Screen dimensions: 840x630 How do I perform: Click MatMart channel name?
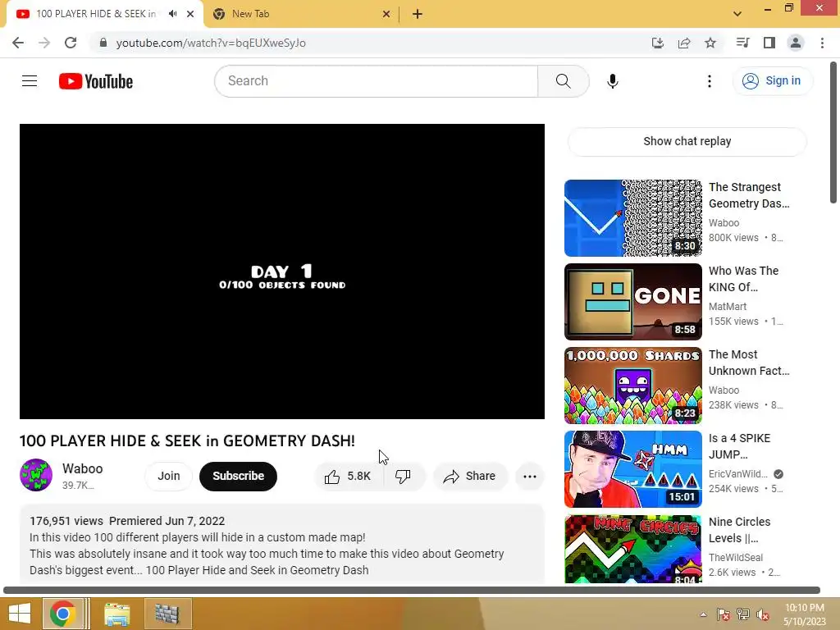pyautogui.click(x=728, y=307)
